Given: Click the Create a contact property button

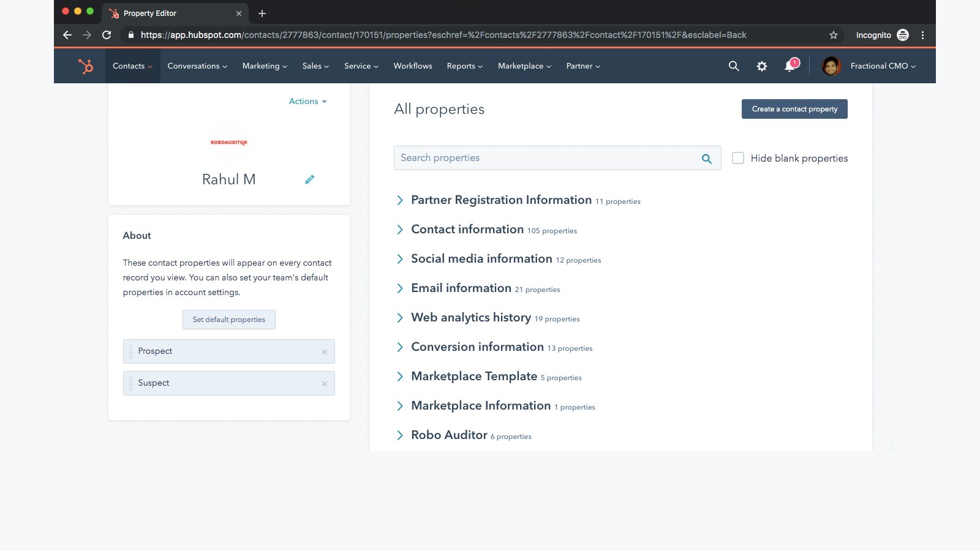Looking at the screenshot, I should click(794, 109).
